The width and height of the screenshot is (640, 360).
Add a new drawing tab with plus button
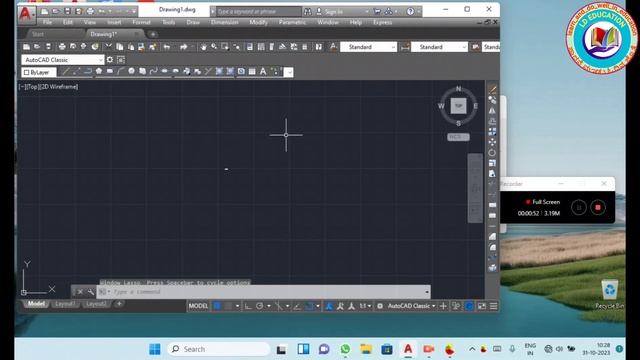[x=153, y=34]
